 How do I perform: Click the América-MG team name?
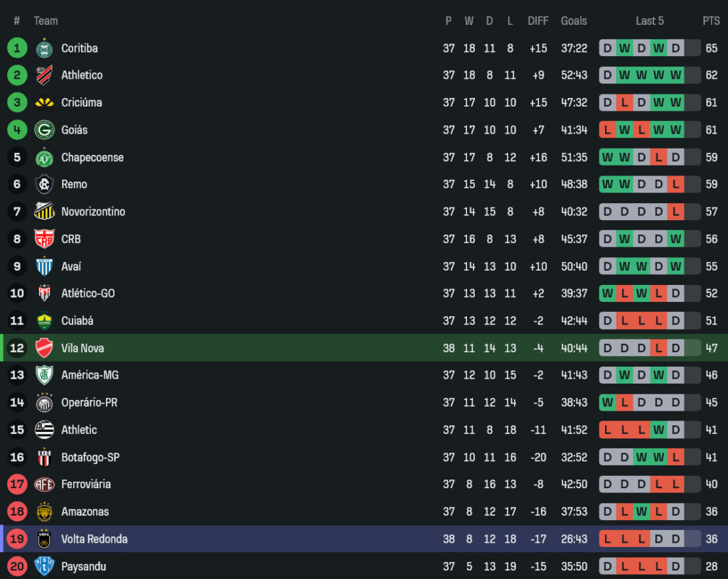[90, 375]
